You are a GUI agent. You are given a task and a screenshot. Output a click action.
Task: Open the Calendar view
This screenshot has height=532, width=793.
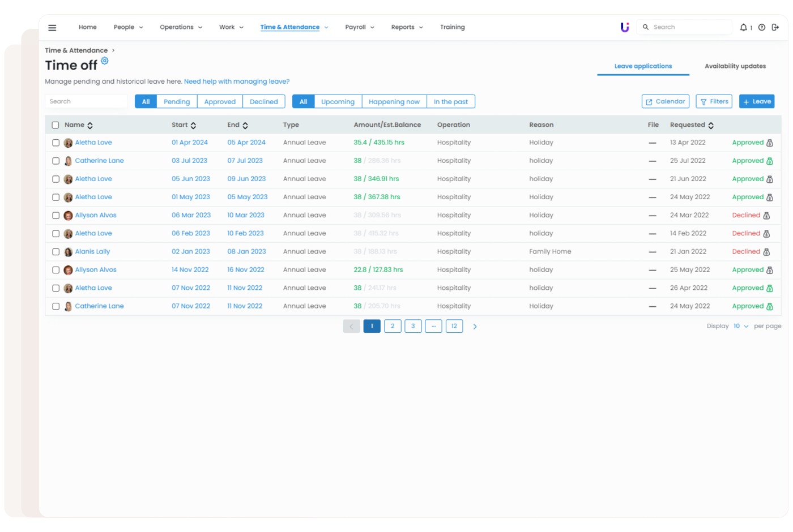665,101
